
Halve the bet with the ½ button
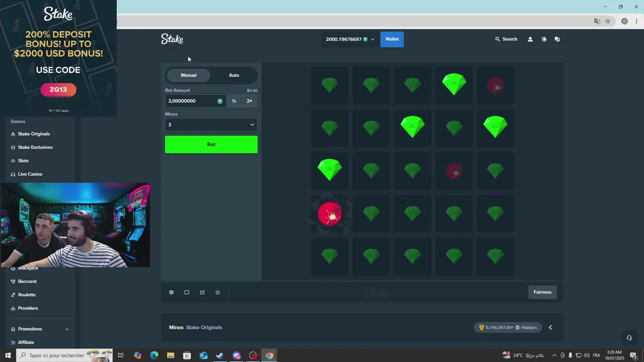pos(234,101)
